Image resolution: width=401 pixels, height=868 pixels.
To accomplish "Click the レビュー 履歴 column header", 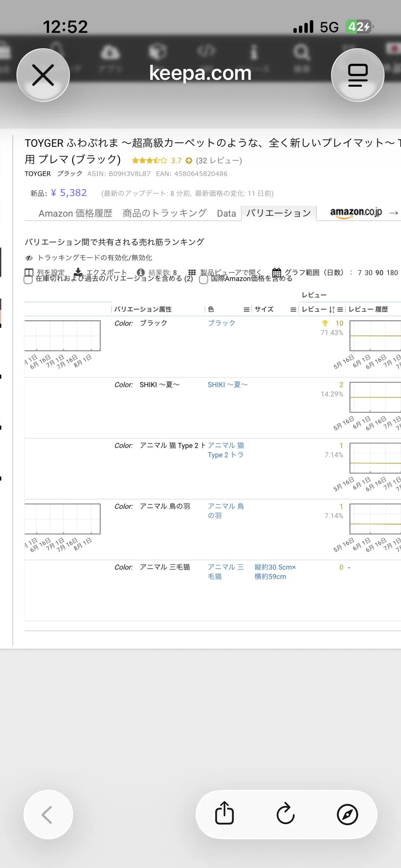I will point(368,309).
